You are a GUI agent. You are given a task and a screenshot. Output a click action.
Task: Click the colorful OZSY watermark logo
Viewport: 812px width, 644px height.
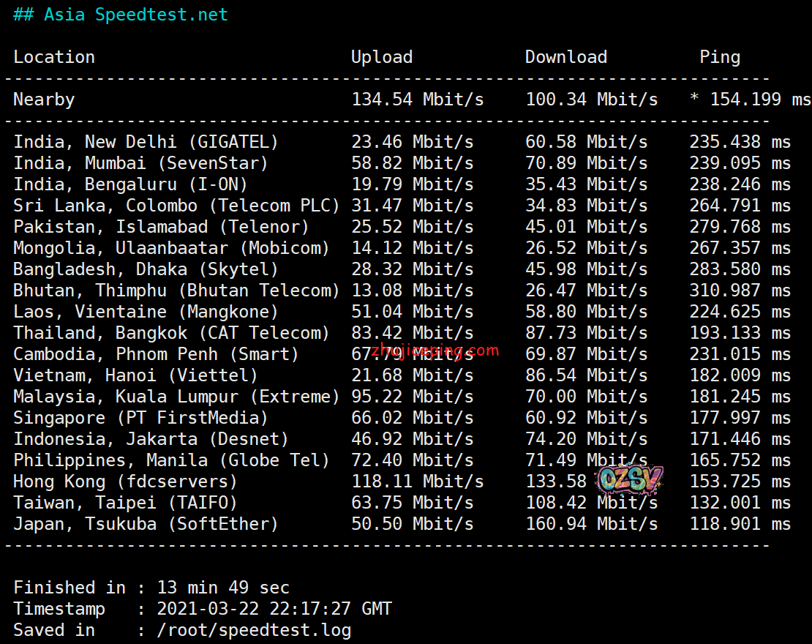[630, 480]
